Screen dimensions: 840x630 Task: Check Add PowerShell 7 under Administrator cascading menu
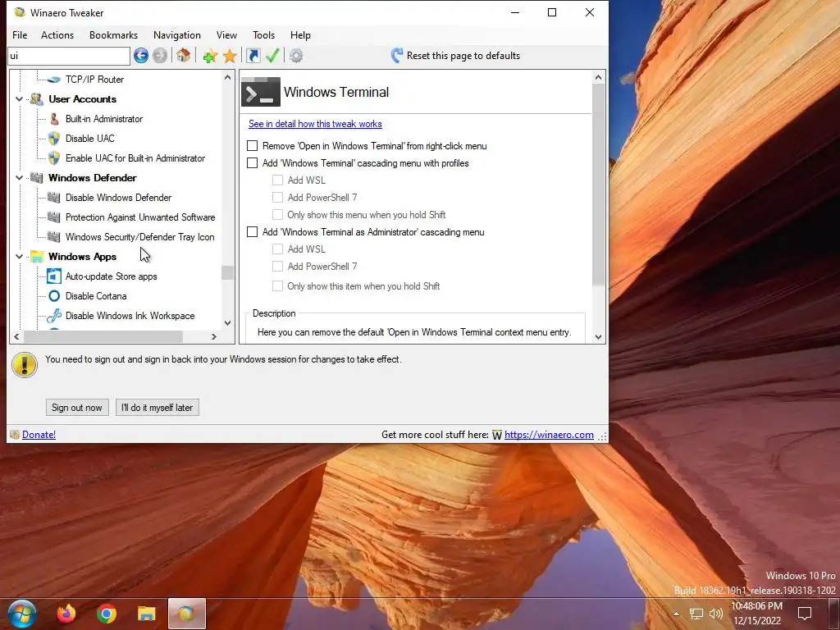click(x=277, y=267)
